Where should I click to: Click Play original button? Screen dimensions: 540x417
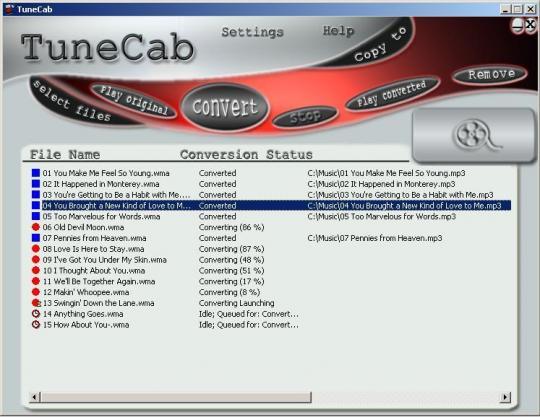pos(134,100)
